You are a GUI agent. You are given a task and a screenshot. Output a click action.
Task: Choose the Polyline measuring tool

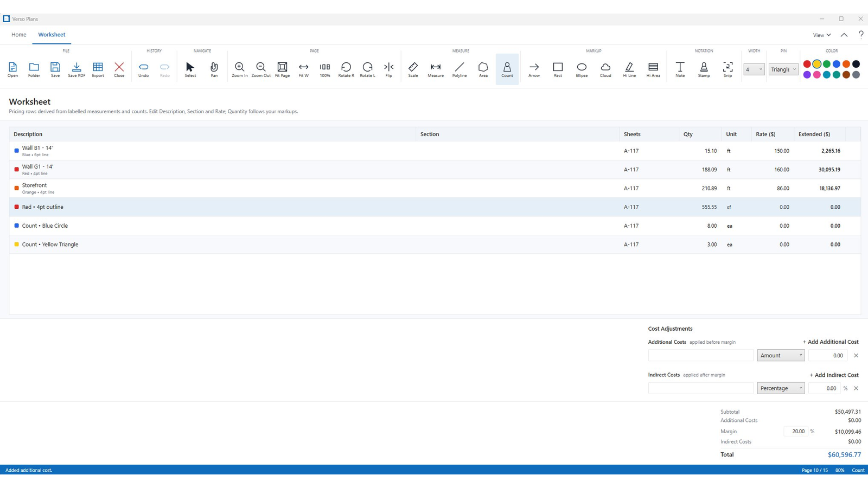(459, 69)
